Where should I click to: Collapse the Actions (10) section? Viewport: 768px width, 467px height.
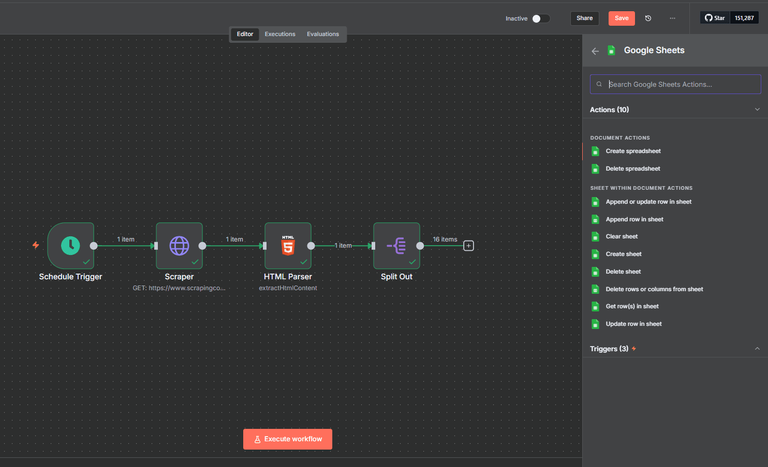(x=757, y=109)
